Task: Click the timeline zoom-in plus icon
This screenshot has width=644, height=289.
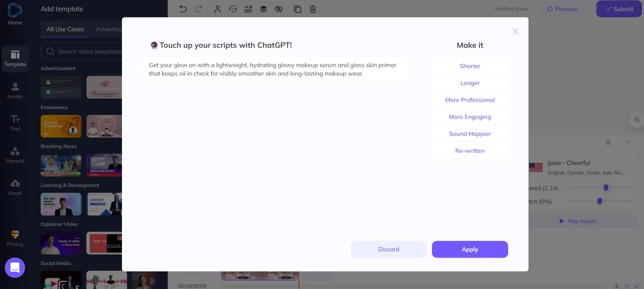Action: (x=617, y=286)
